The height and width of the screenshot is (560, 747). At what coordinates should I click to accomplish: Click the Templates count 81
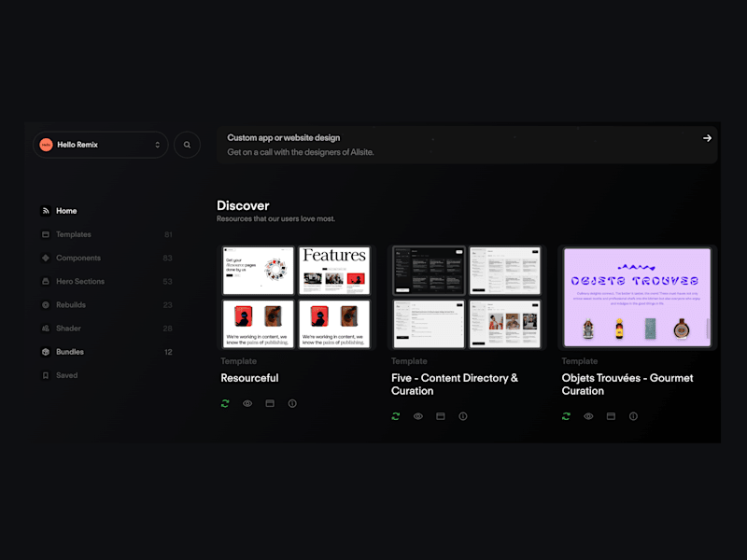pos(168,235)
